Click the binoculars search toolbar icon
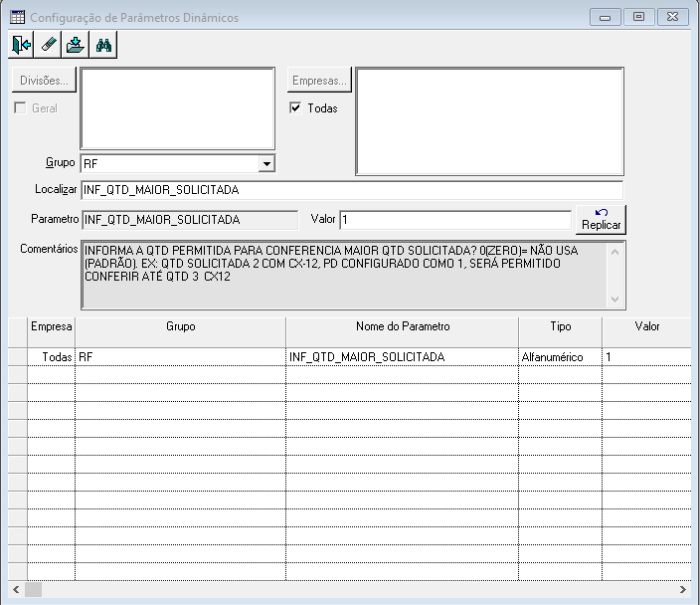The width and height of the screenshot is (700, 605). coord(103,45)
